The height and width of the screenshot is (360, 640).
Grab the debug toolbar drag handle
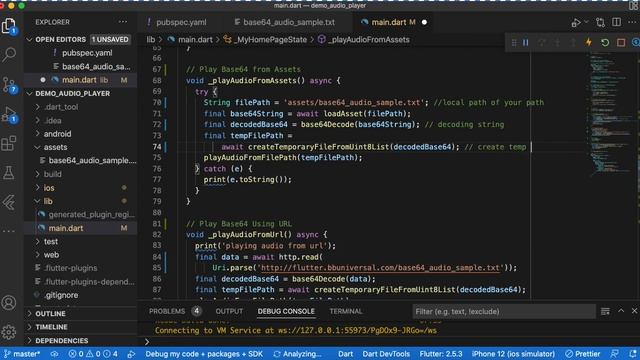(x=514, y=42)
